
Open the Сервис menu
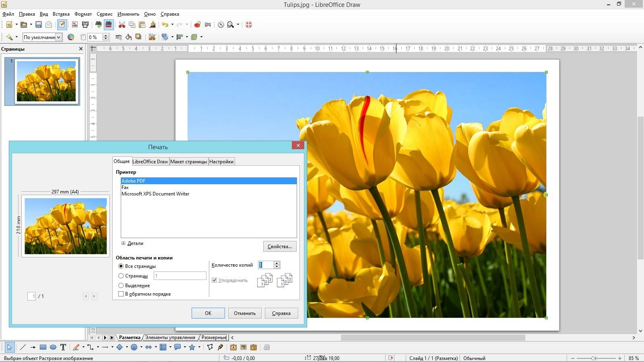coord(105,14)
